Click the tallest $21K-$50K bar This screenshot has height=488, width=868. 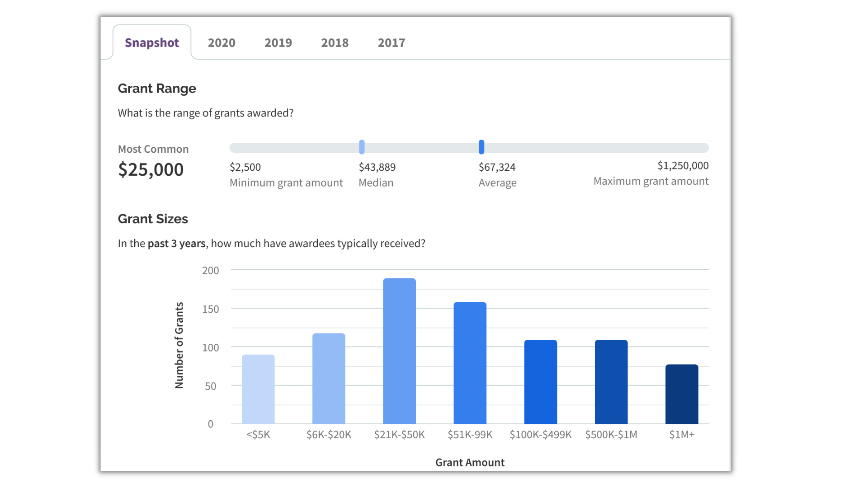coord(399,351)
